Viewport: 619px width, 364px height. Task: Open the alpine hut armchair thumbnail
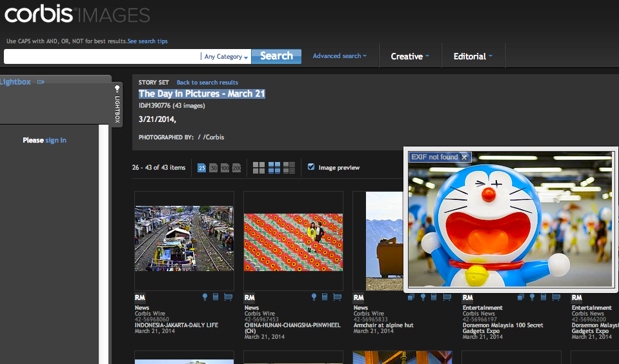coord(385,241)
